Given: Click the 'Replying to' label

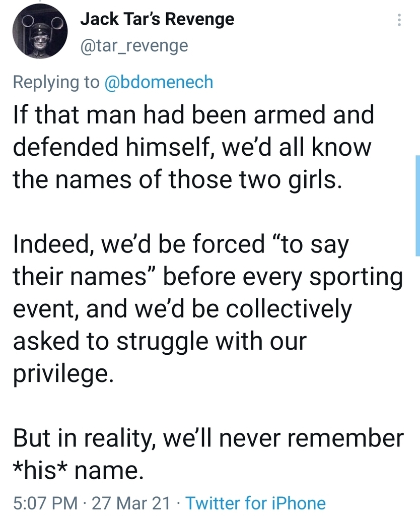Looking at the screenshot, I should 56,82.
